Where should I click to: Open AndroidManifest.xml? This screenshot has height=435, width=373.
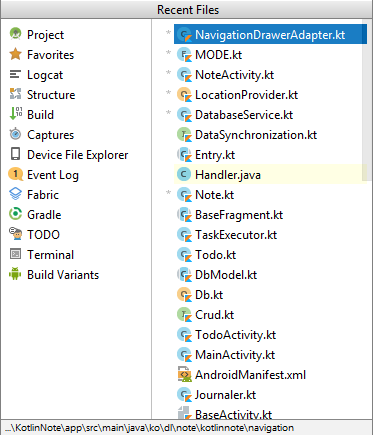pos(250,375)
